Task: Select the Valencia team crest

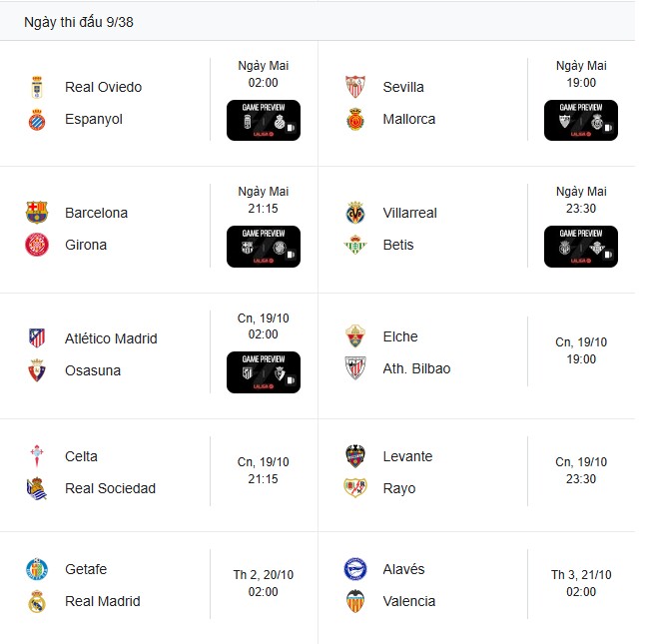Action: tap(355, 601)
